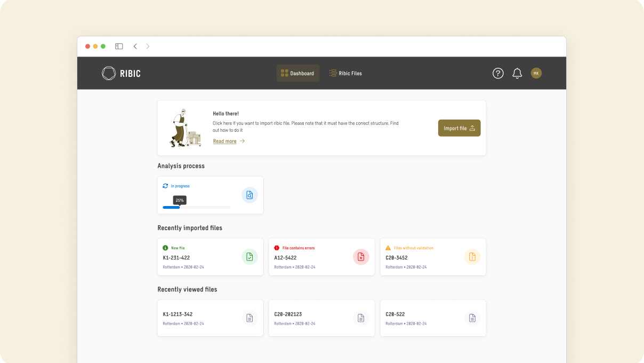Open the Dashboard tab
The width and height of the screenshot is (644, 363).
298,73
